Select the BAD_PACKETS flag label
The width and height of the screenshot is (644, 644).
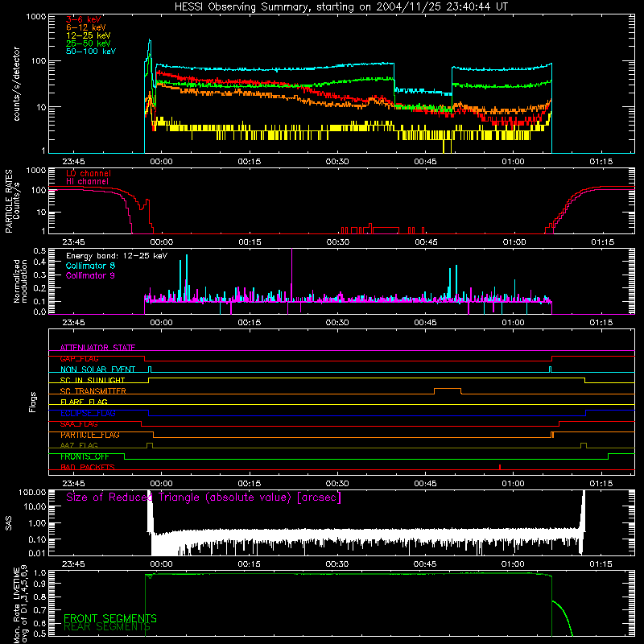pyautogui.click(x=88, y=467)
